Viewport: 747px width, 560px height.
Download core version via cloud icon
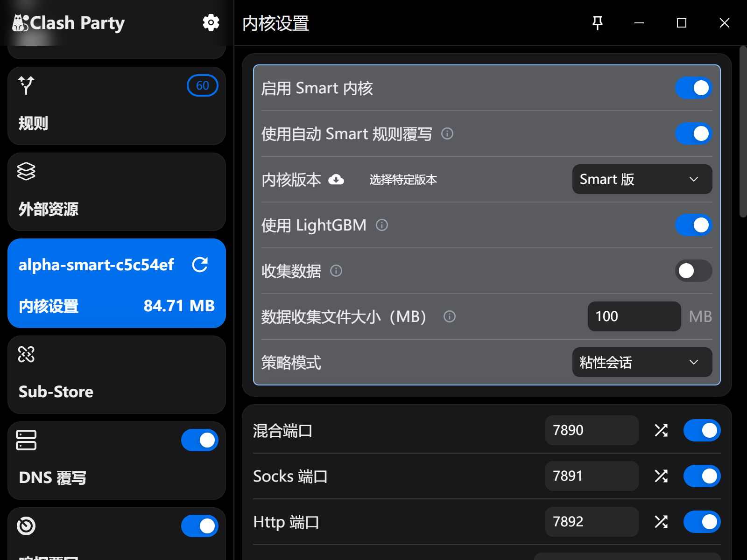(336, 180)
